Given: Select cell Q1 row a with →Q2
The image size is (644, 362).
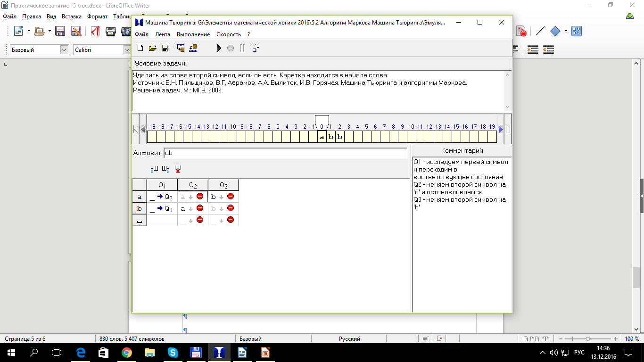Looking at the screenshot, I should pyautogui.click(x=162, y=197).
